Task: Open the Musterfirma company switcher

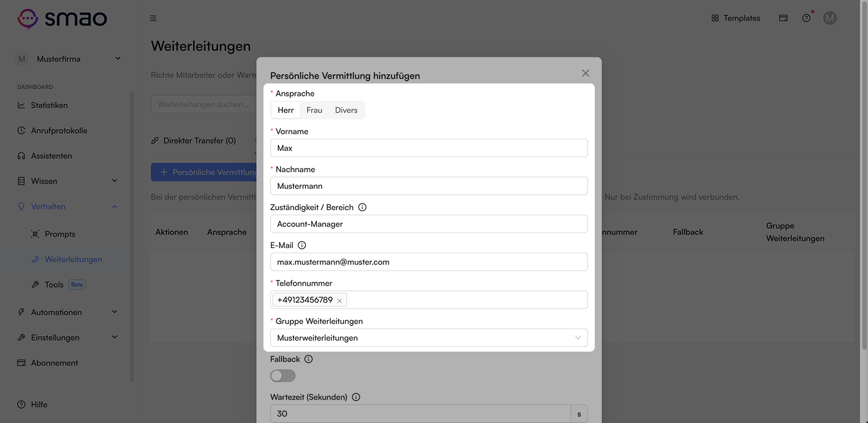Action: pyautogui.click(x=68, y=59)
